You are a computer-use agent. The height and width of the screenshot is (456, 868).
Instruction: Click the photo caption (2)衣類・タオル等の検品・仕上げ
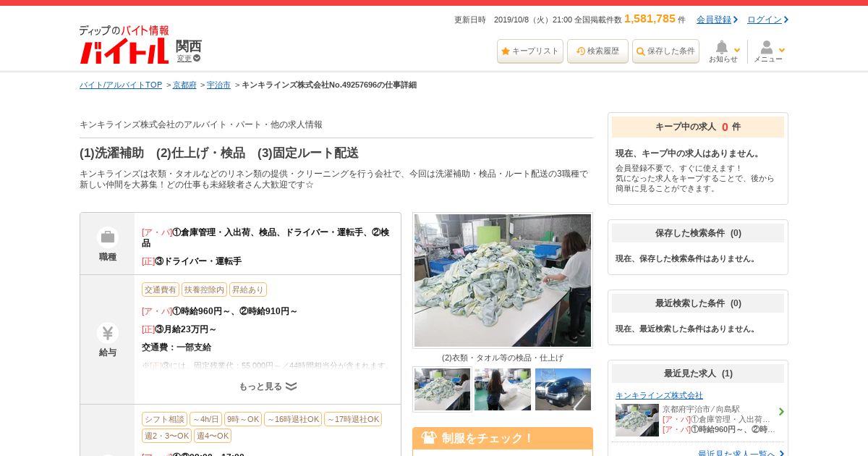click(x=503, y=358)
